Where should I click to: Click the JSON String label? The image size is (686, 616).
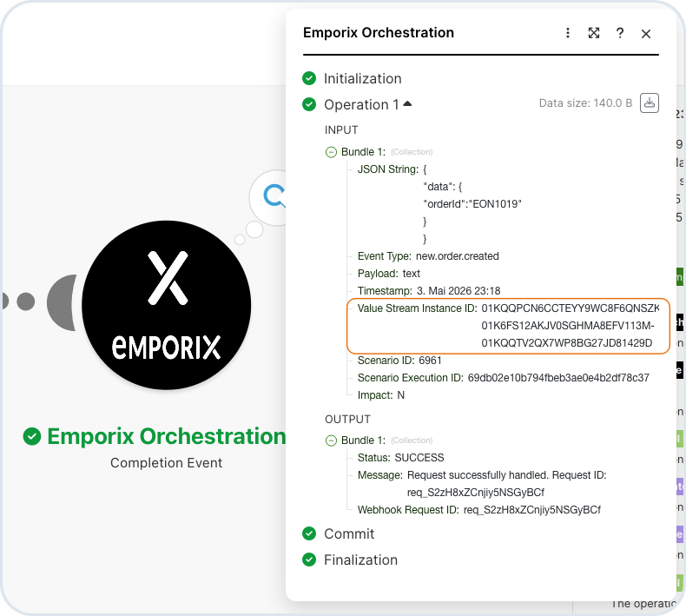(x=387, y=169)
